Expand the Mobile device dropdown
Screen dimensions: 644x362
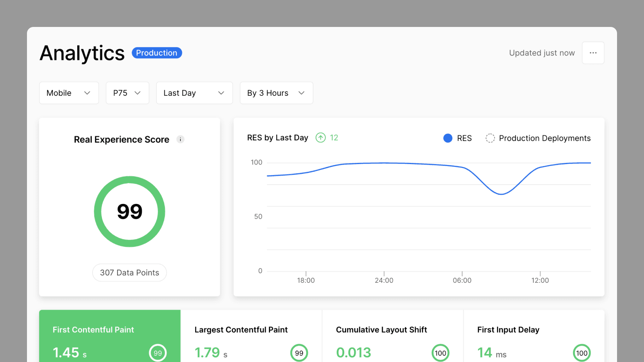(x=69, y=93)
